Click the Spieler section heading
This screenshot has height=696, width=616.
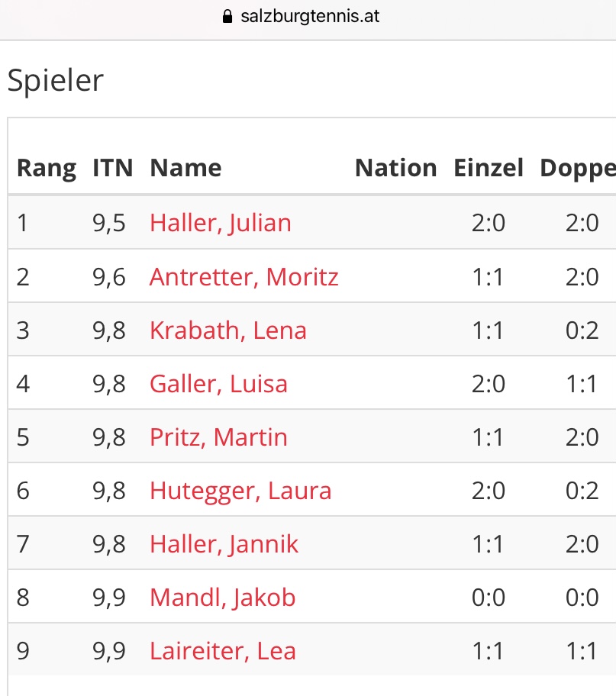[x=56, y=81]
